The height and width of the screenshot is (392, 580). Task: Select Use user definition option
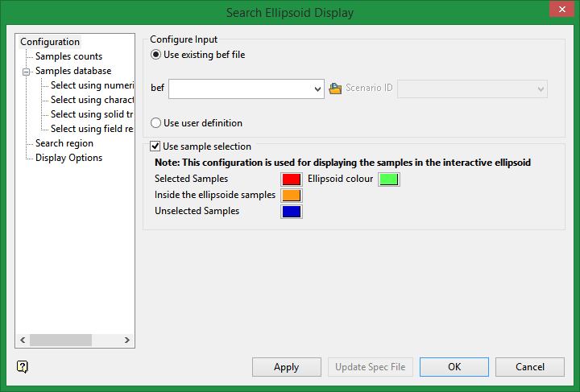pyautogui.click(x=156, y=123)
